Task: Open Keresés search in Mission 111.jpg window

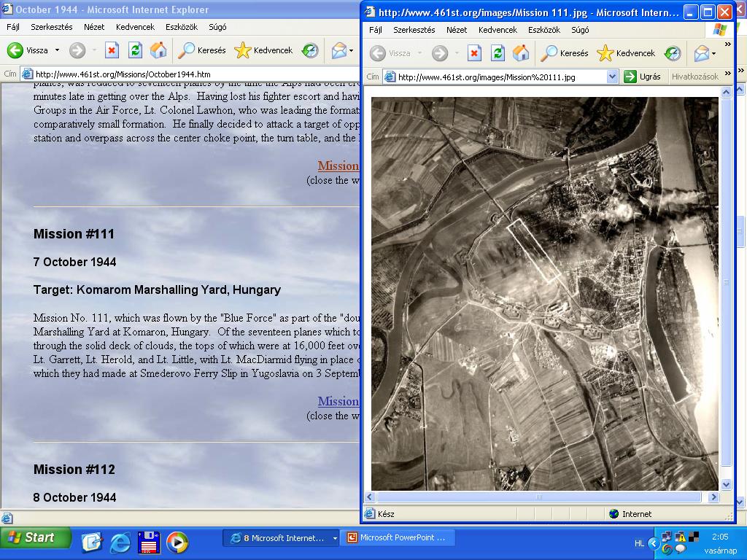Action: tap(564, 52)
